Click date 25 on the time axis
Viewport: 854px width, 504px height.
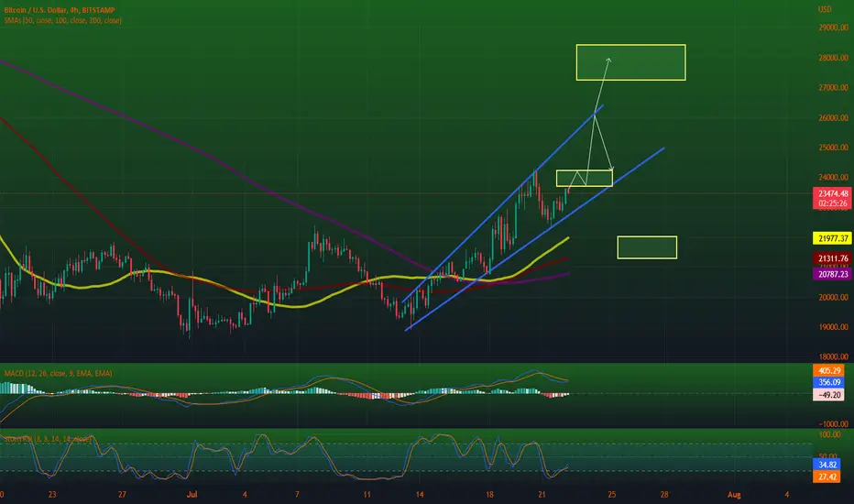point(612,495)
